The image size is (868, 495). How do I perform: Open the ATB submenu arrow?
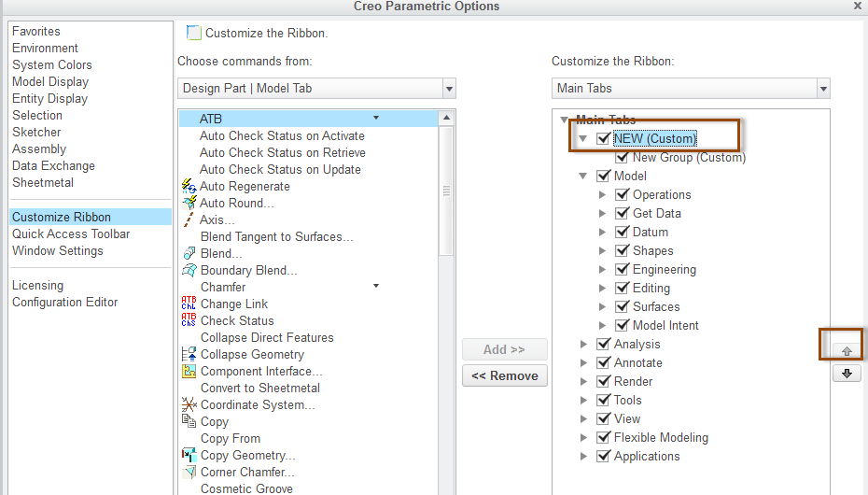[376, 118]
